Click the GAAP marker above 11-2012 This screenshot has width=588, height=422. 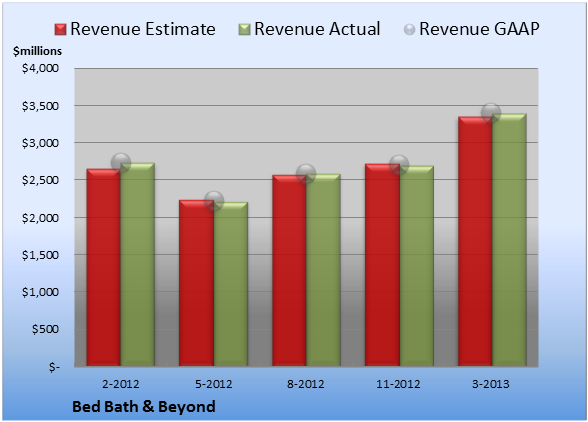[399, 165]
